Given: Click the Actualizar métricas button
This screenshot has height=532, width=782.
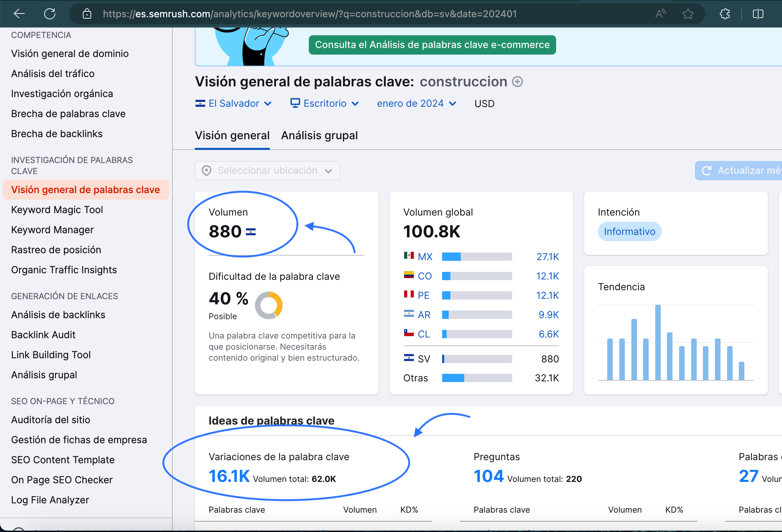Looking at the screenshot, I should coord(738,171).
